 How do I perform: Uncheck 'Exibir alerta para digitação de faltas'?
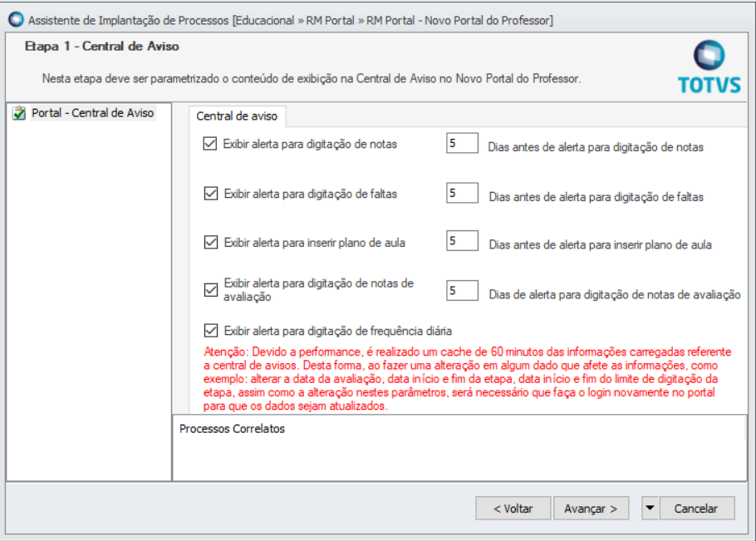click(x=210, y=194)
